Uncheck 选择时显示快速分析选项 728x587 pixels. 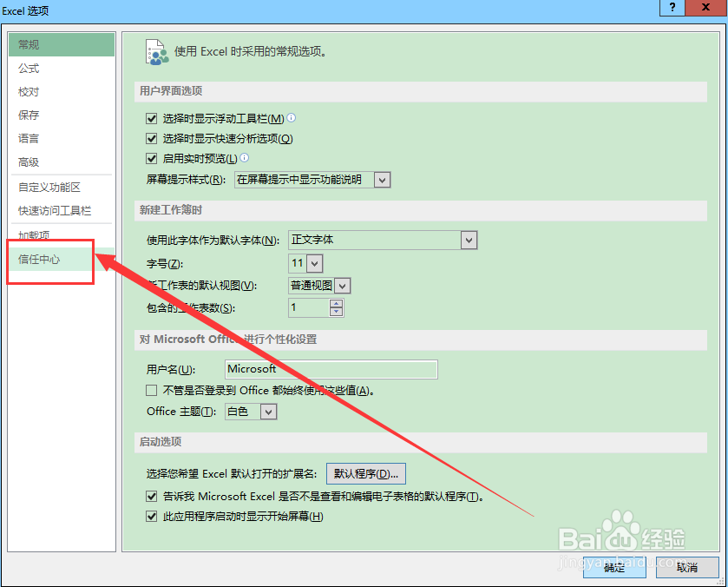(150, 137)
